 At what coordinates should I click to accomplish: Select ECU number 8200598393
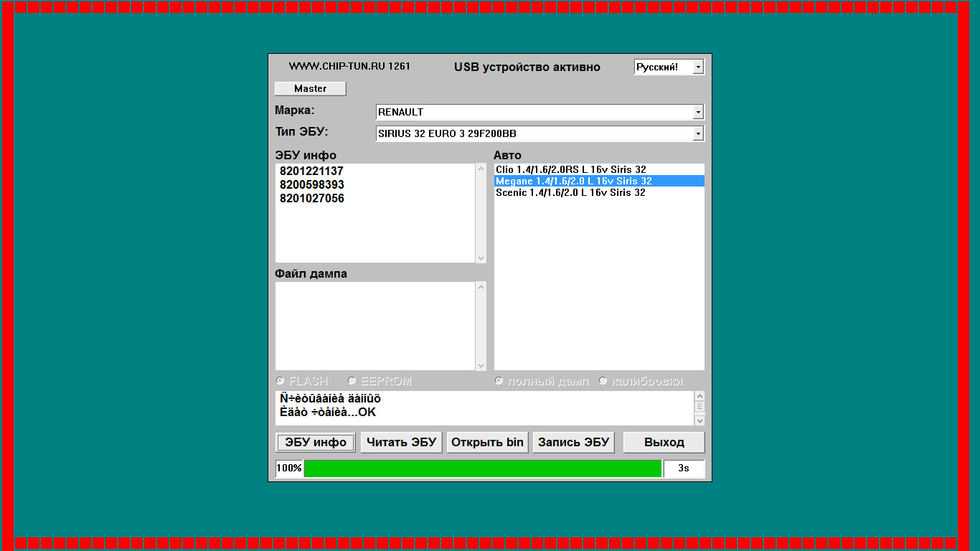point(311,185)
